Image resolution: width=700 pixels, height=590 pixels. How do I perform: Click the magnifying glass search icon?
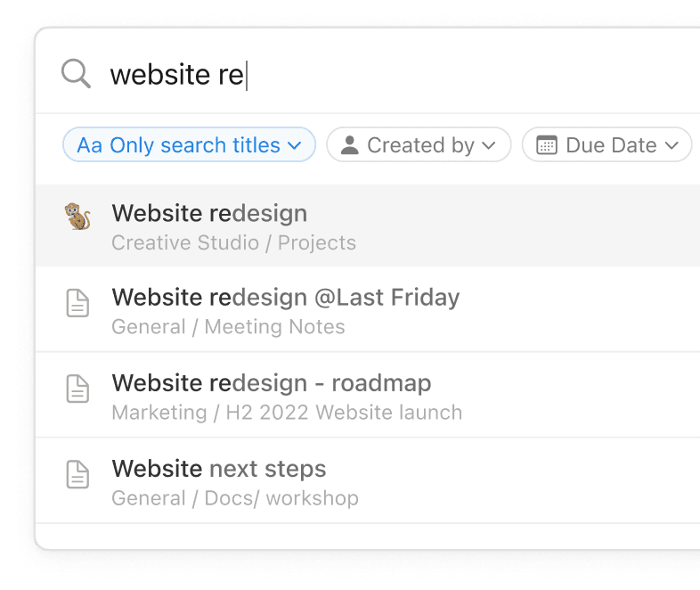pyautogui.click(x=77, y=74)
